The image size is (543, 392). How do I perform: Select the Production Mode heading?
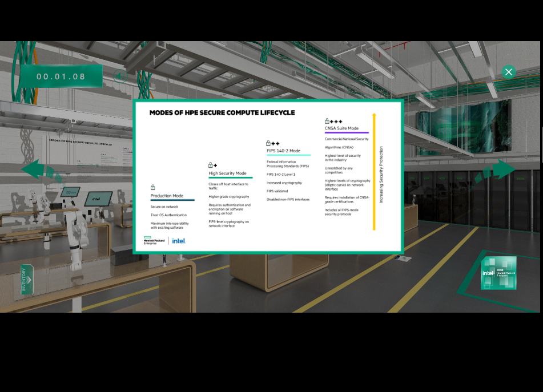[167, 196]
